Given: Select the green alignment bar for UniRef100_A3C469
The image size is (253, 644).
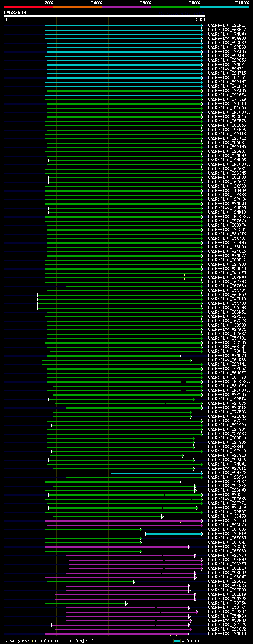Looking at the screenshot, I should 108,516.
